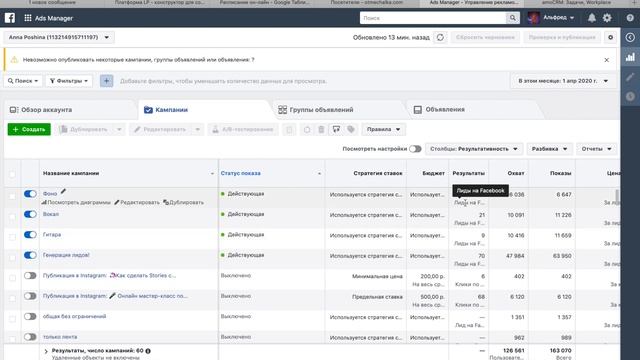Click Дублировать link under Фоно
The width and height of the screenshot is (640, 360).
(x=183, y=202)
